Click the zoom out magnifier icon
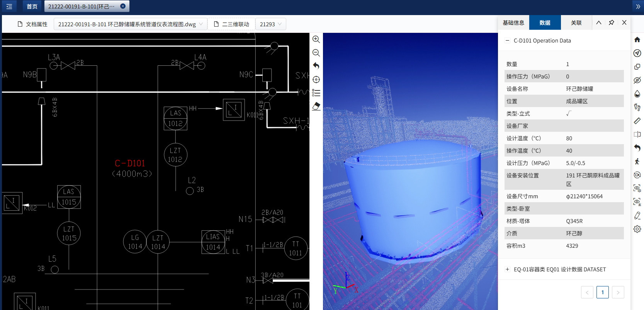This screenshot has width=644, height=310. click(316, 53)
